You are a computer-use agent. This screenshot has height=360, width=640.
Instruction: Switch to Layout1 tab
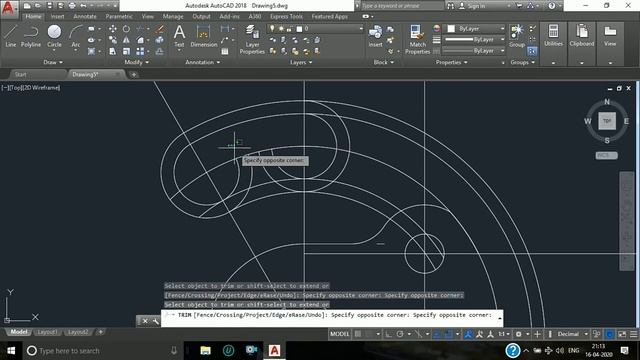click(x=47, y=332)
